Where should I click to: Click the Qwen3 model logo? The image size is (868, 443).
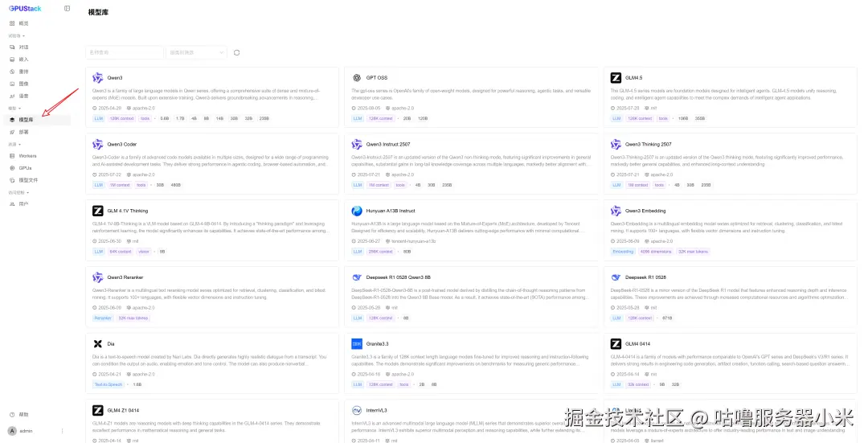97,77
